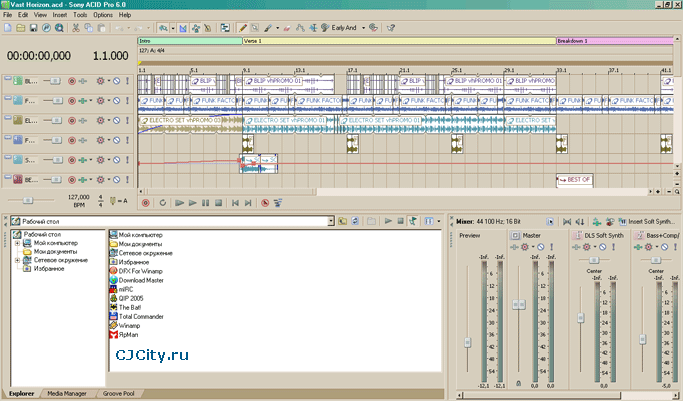Solo the BE... track

click(128, 180)
